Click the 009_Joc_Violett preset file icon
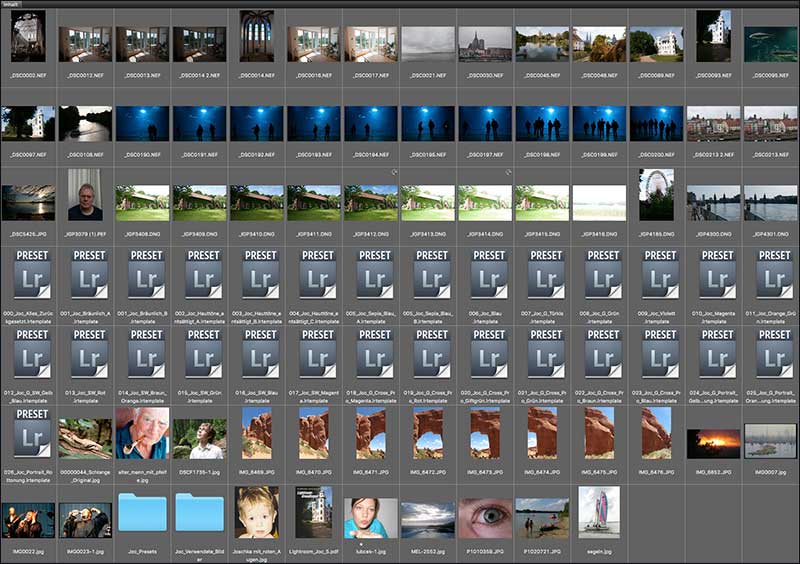This screenshot has height=564, width=800. 660,275
